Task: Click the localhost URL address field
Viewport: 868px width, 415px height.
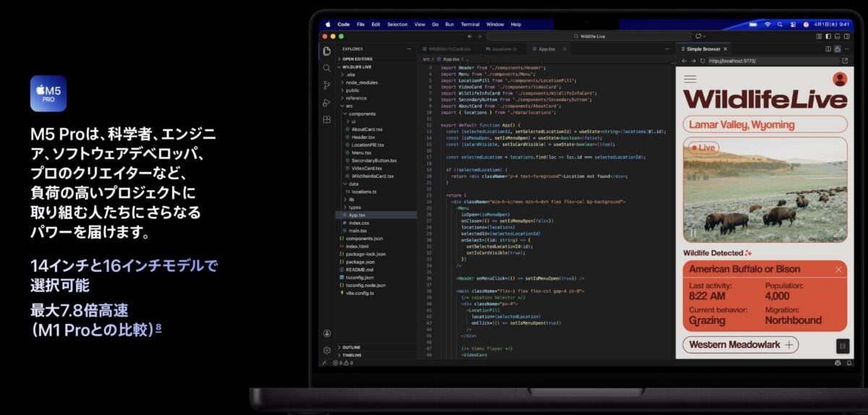Action: tap(767, 61)
